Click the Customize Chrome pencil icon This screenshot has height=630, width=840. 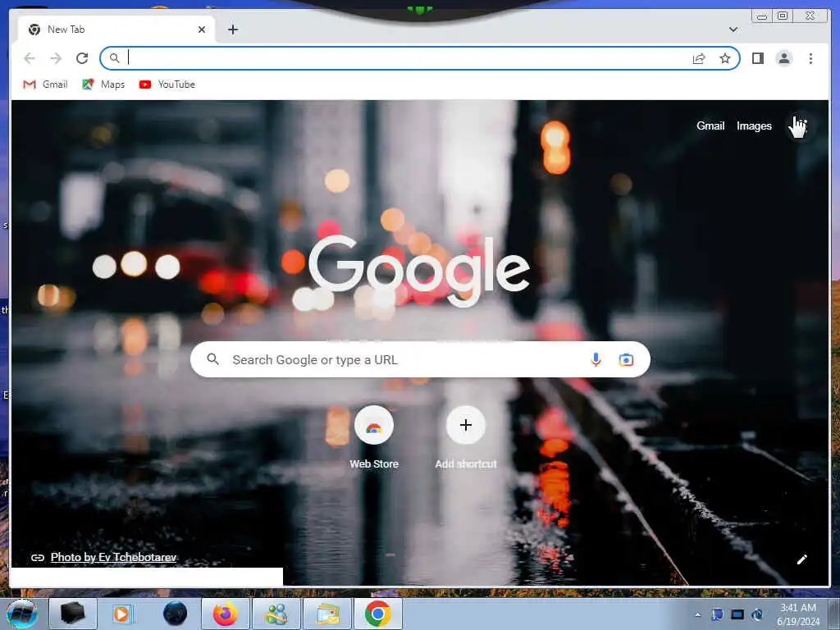802,559
